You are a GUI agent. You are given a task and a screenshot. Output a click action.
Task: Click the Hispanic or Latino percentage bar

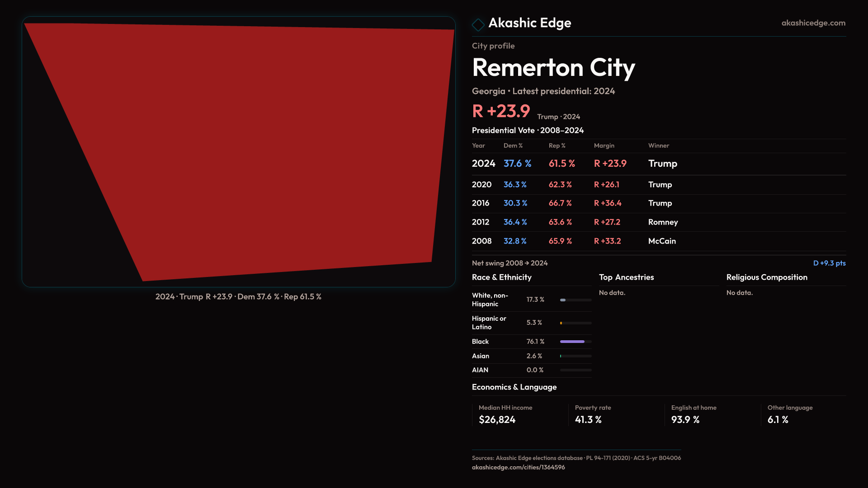click(x=575, y=323)
